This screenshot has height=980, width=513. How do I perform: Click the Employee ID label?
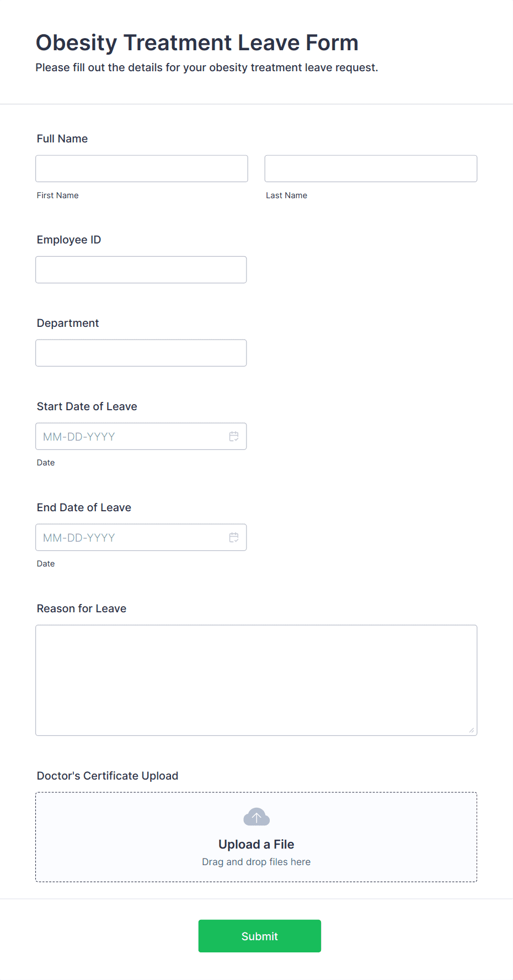pyautogui.click(x=69, y=240)
